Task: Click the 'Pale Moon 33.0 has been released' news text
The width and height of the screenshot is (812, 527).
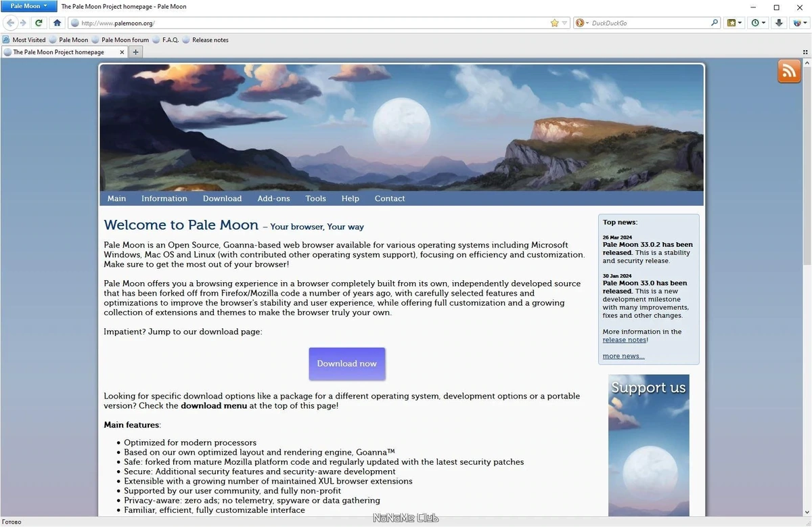Action: 645,287
